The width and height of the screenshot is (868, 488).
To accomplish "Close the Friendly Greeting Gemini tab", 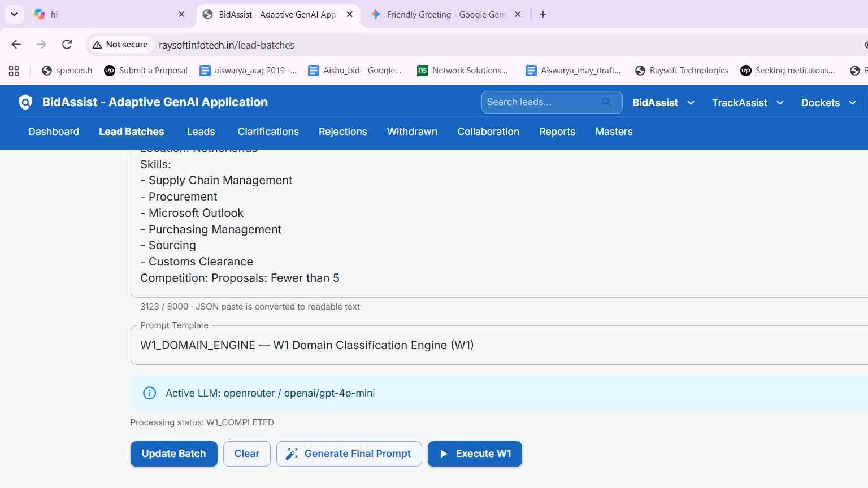I will [518, 14].
